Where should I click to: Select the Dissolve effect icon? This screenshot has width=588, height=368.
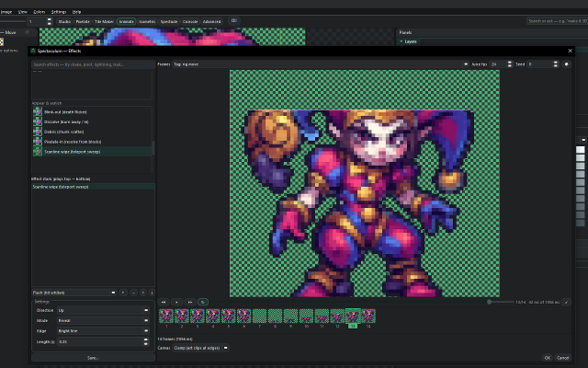pyautogui.click(x=38, y=121)
